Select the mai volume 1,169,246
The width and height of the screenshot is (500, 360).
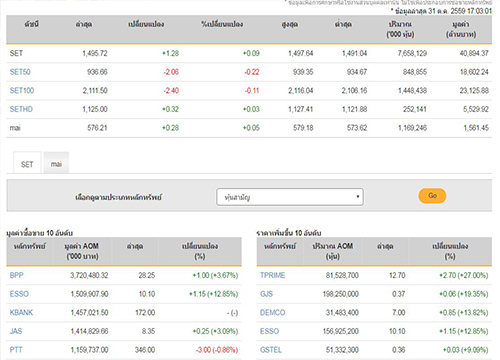click(x=413, y=128)
